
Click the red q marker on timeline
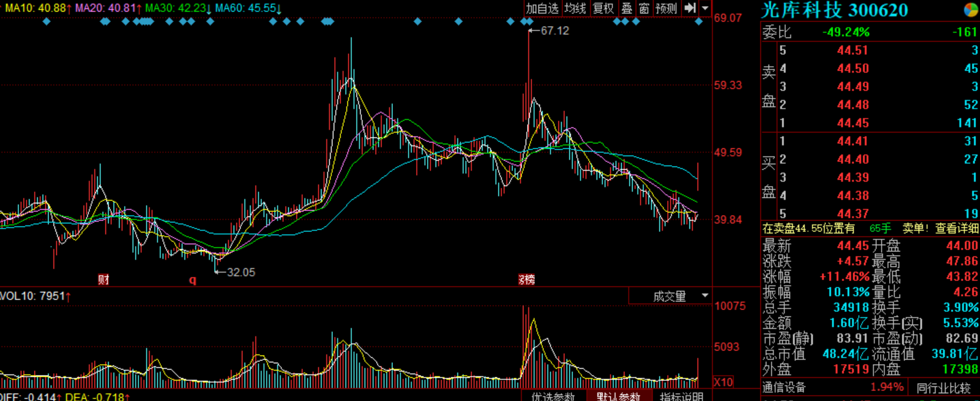[193, 279]
